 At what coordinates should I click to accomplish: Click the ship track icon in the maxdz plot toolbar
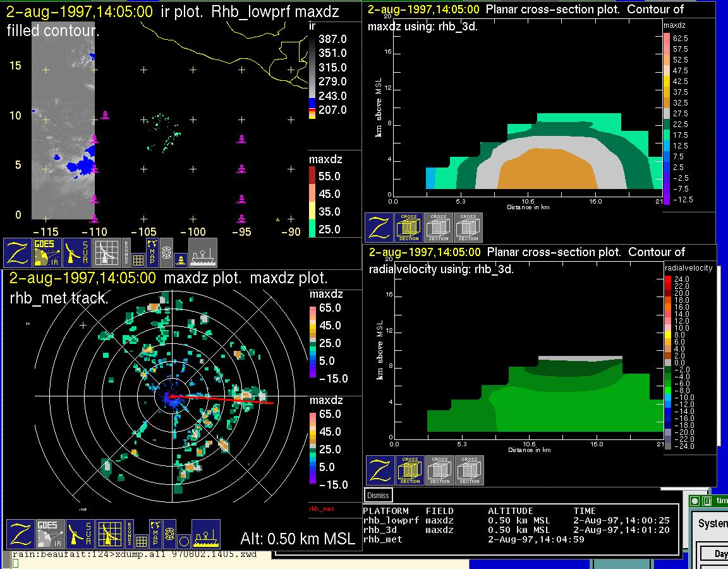coord(205,534)
